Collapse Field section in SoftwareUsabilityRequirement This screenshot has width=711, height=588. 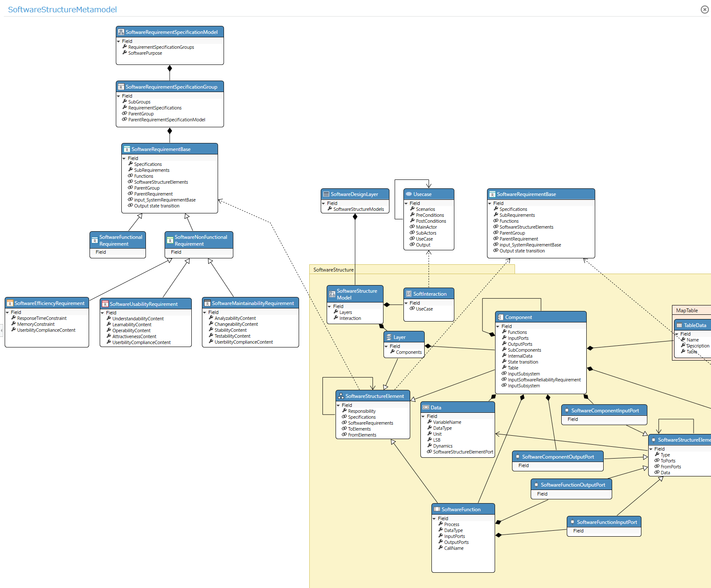coord(103,313)
